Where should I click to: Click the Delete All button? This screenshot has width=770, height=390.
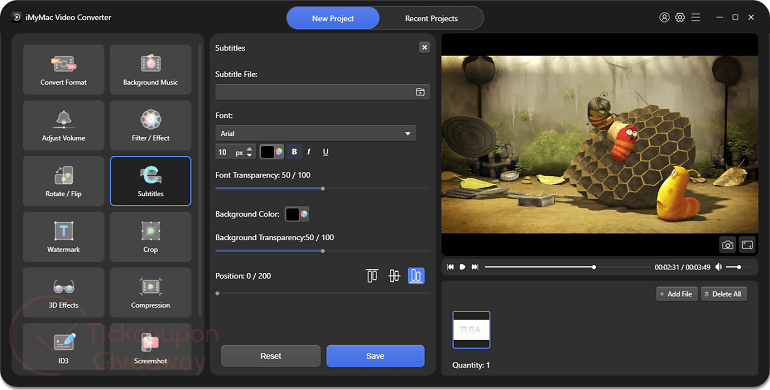(724, 294)
